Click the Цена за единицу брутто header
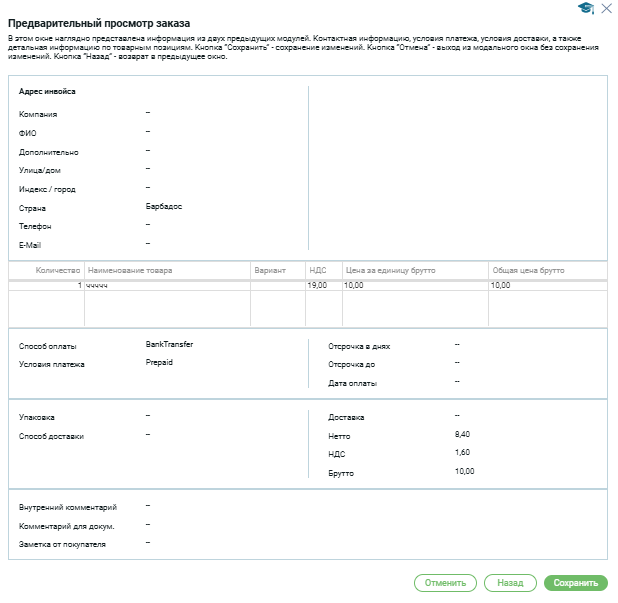The width and height of the screenshot is (618, 603). [x=389, y=271]
